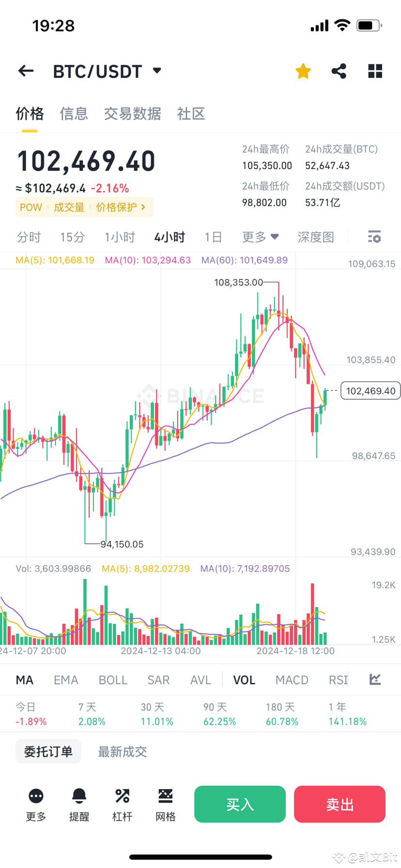Unfavorite BTC/USDT via the star icon
This screenshot has width=401, height=868.
coord(303,71)
